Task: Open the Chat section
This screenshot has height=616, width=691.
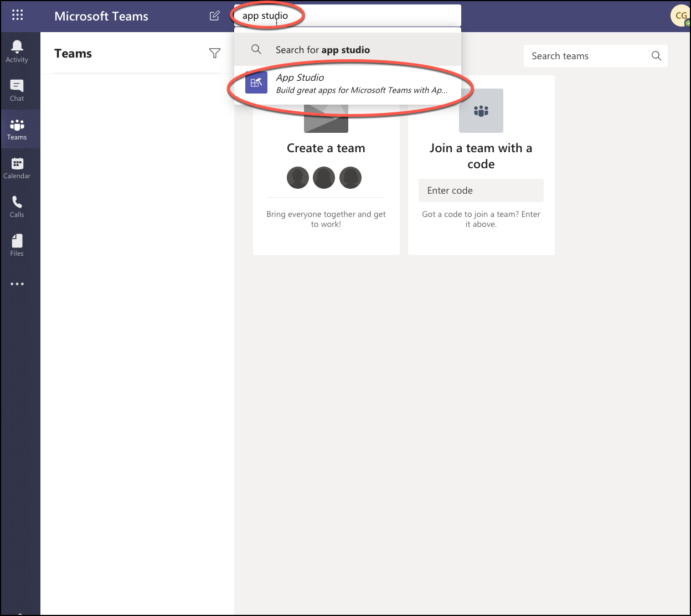Action: coord(17,90)
